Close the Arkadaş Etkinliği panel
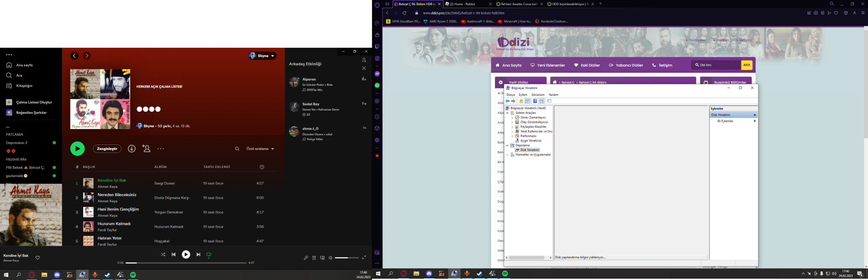Screen dimensions: 868x280 click(x=364, y=68)
